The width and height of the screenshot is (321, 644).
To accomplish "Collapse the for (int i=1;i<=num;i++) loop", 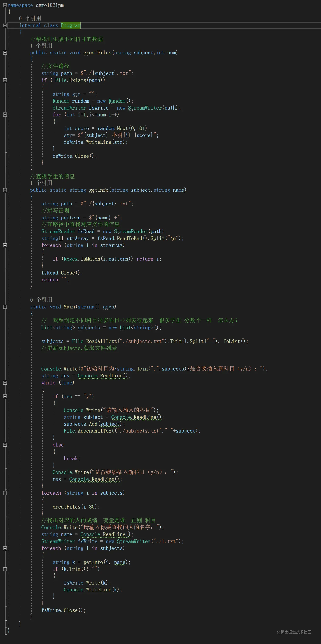I will [5, 114].
